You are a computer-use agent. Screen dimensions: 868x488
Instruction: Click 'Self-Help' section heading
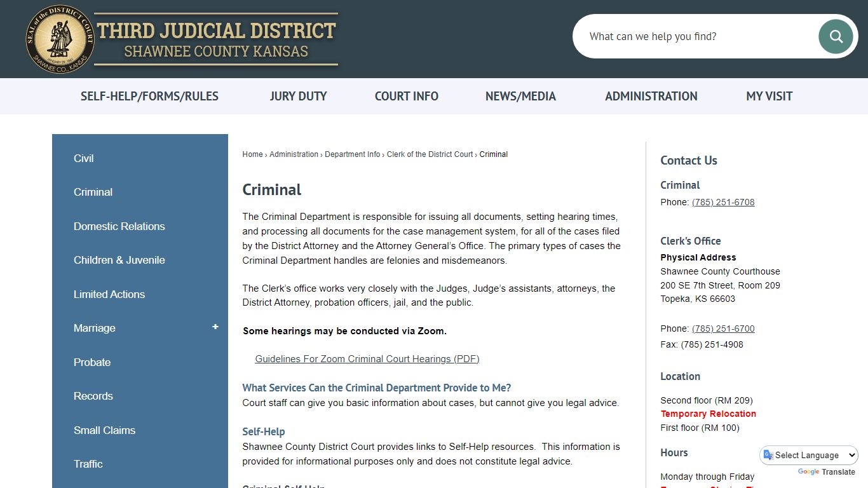pyautogui.click(x=263, y=431)
